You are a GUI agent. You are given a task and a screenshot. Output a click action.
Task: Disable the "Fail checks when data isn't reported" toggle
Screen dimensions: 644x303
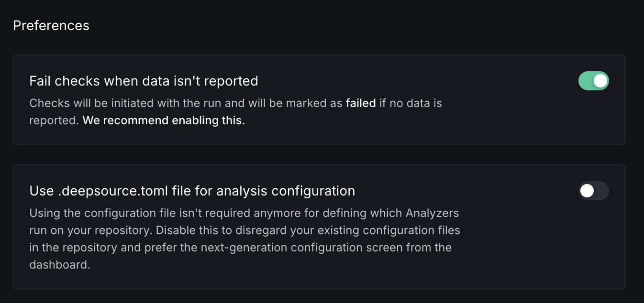click(x=593, y=81)
